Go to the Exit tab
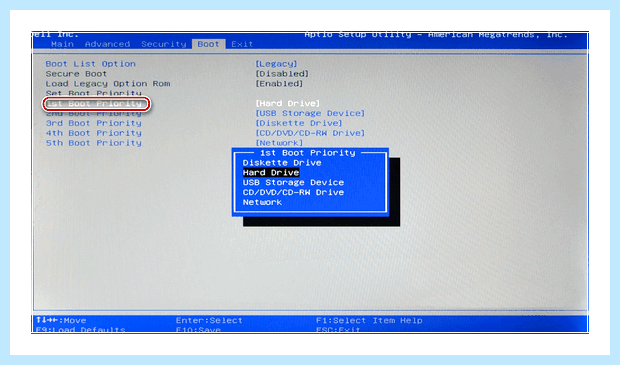Image resolution: width=620 pixels, height=365 pixels. (x=242, y=44)
